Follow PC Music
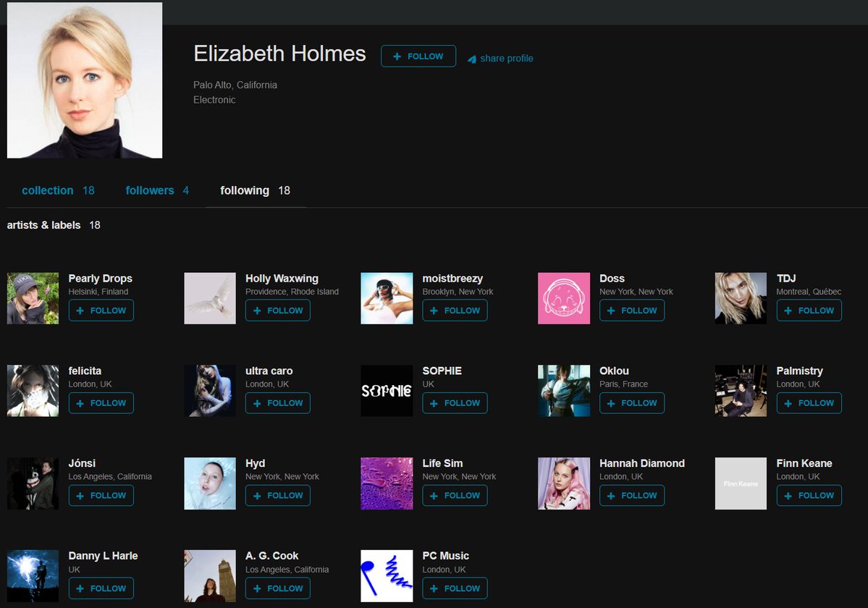 (455, 588)
